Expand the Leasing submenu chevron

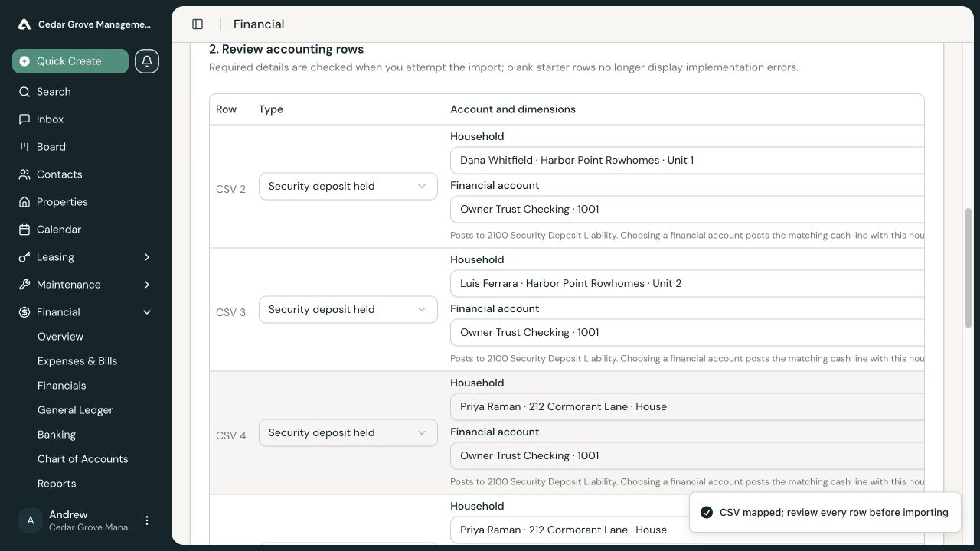point(147,257)
